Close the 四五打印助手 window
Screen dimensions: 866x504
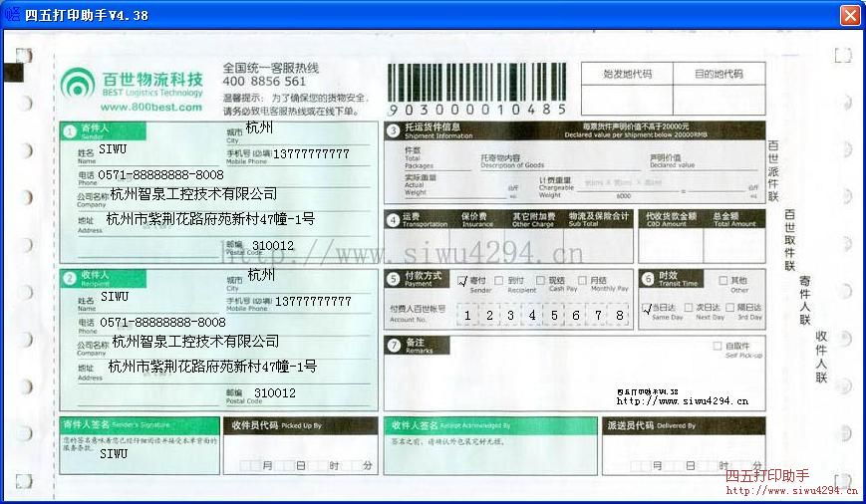pyautogui.click(x=849, y=15)
